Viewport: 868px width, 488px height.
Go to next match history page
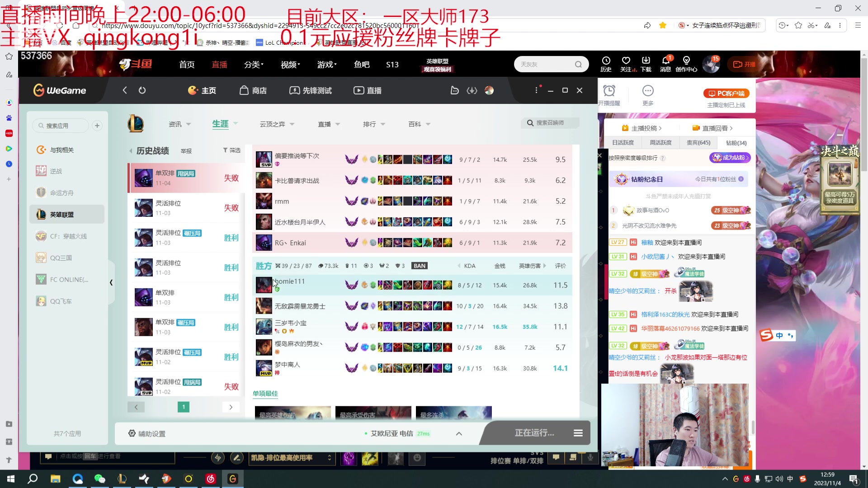pos(231,407)
